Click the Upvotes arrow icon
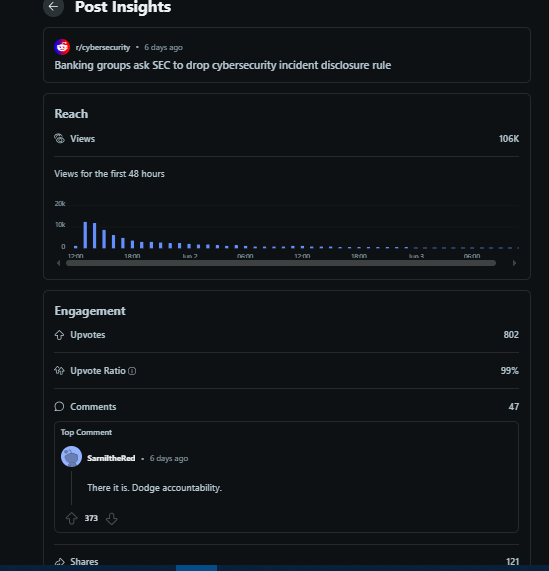 click(x=59, y=335)
